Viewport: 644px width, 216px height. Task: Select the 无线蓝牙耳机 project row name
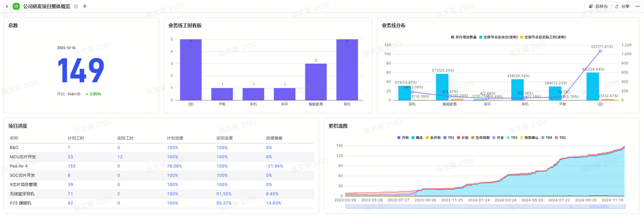coord(21,193)
